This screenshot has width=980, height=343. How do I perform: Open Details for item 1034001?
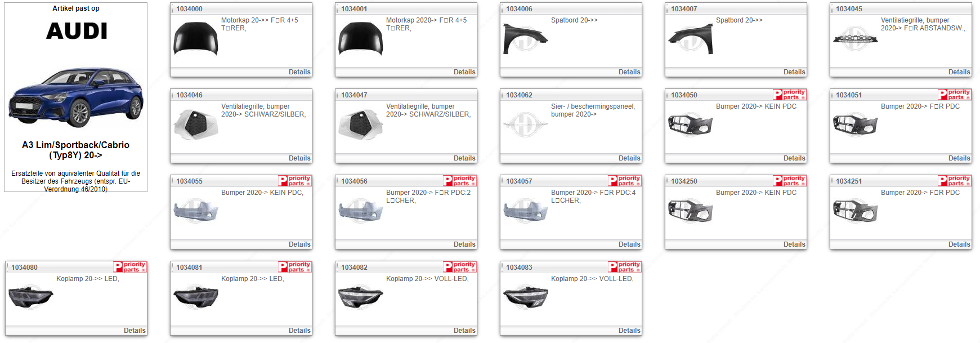point(464,72)
